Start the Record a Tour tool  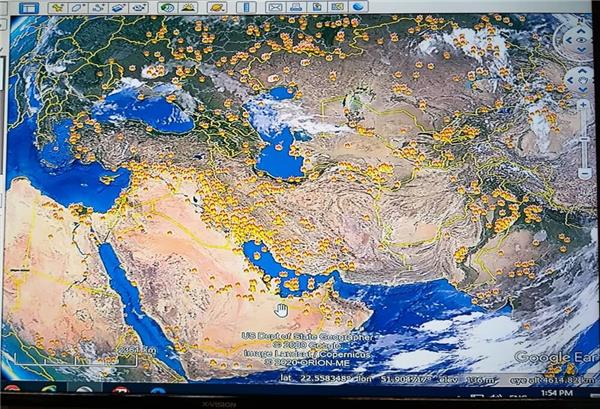click(x=138, y=8)
